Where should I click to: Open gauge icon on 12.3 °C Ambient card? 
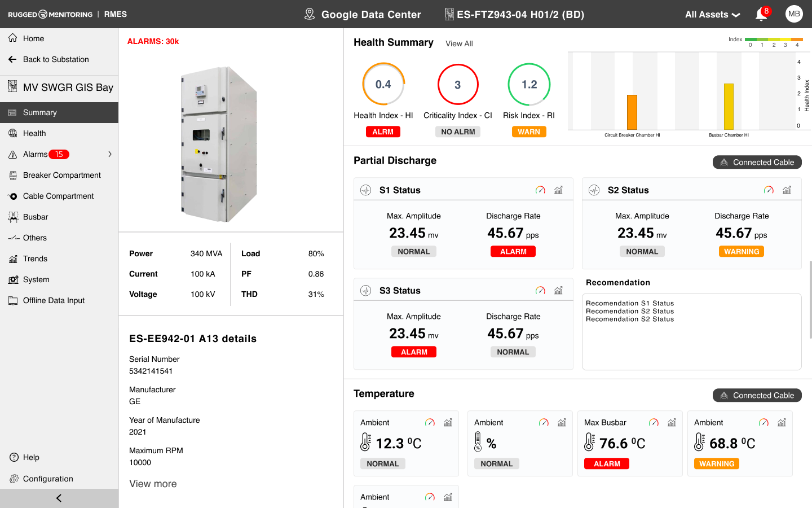(x=430, y=422)
